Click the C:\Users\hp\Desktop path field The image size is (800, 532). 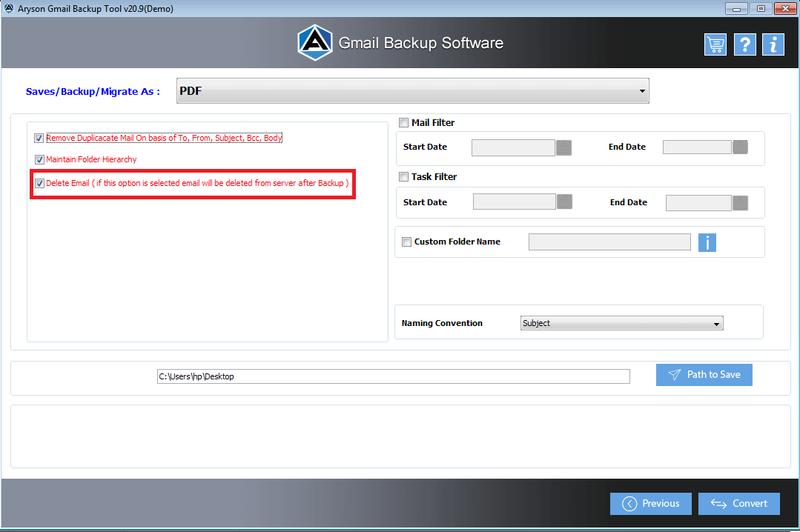394,376
